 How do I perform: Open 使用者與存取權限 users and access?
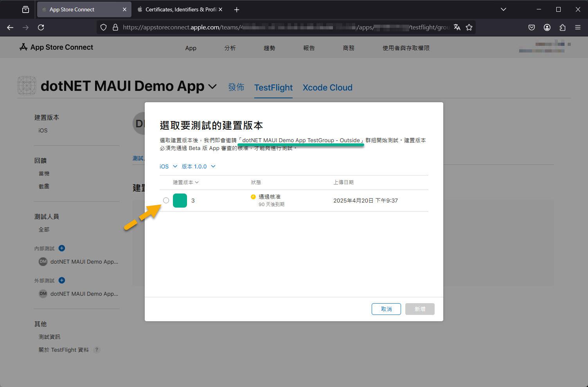(x=406, y=48)
